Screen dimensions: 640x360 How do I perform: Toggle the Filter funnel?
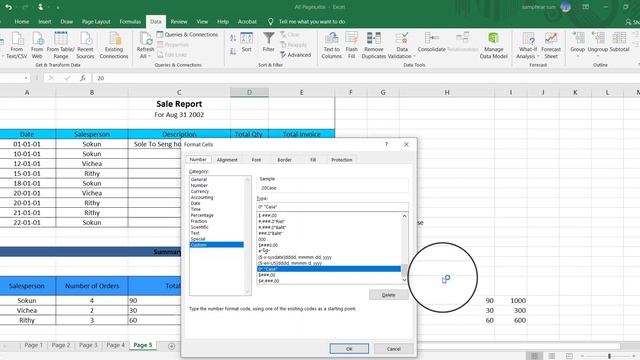pos(269,42)
